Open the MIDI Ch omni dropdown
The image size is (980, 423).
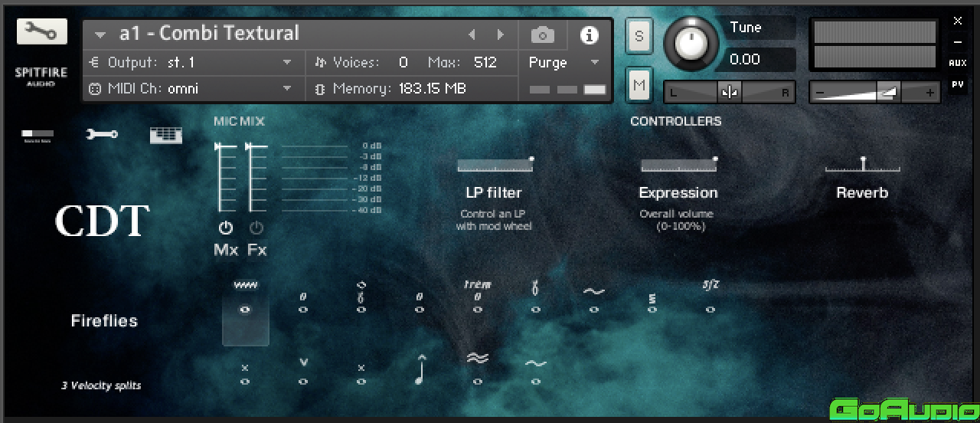coord(287,89)
